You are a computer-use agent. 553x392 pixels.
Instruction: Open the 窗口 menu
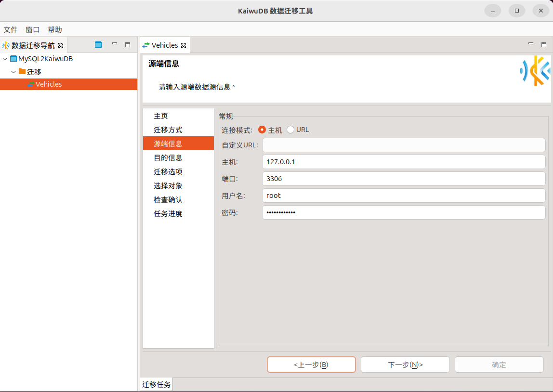click(33, 29)
